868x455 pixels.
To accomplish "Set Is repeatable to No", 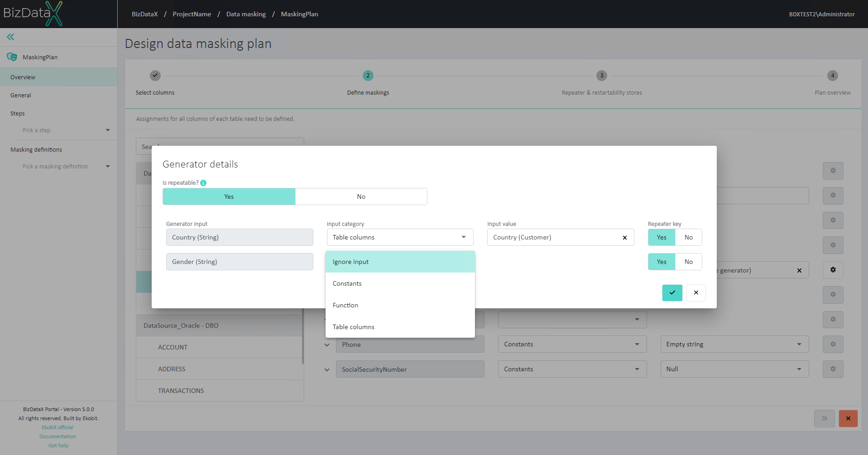I will pyautogui.click(x=361, y=196).
